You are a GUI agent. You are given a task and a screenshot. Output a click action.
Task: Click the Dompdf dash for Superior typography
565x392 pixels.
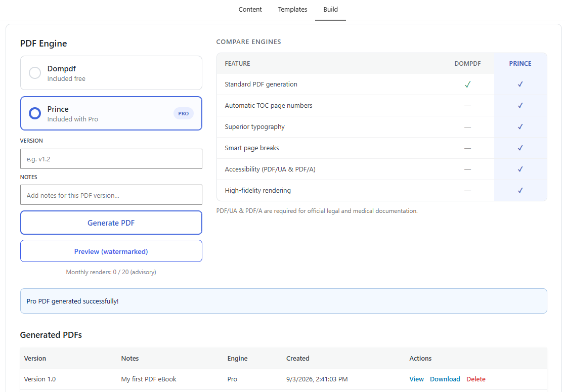coord(467,127)
